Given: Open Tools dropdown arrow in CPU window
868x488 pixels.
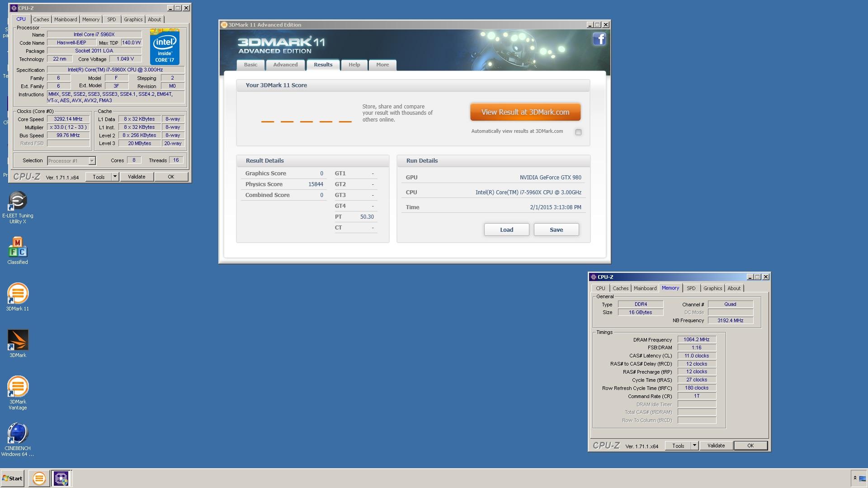Looking at the screenshot, I should pos(115,177).
